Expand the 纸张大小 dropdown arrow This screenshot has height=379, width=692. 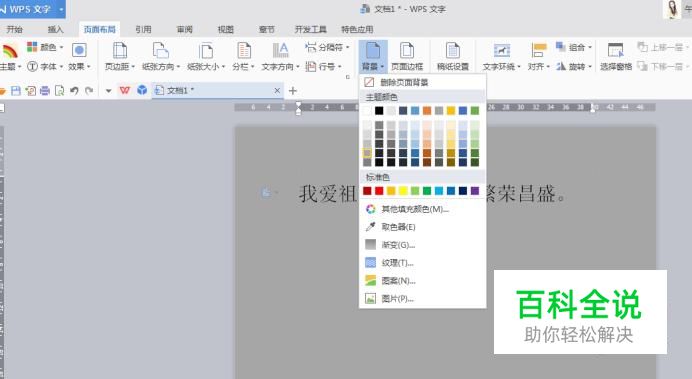pos(223,67)
